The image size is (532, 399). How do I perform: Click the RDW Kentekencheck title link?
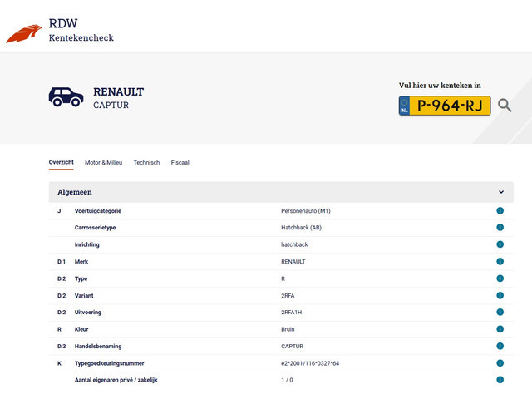click(81, 29)
